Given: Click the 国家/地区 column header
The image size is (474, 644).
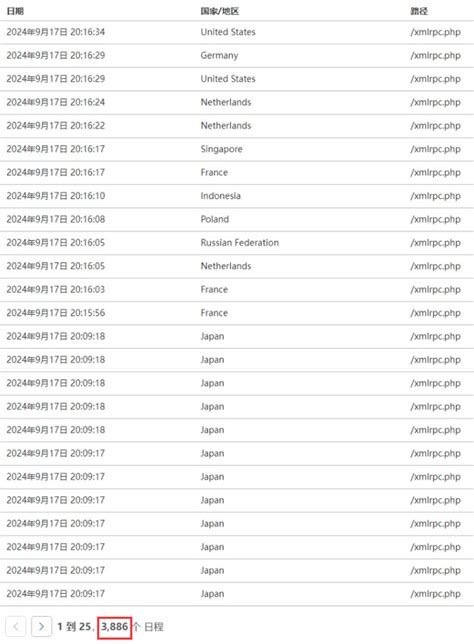Looking at the screenshot, I should (220, 11).
